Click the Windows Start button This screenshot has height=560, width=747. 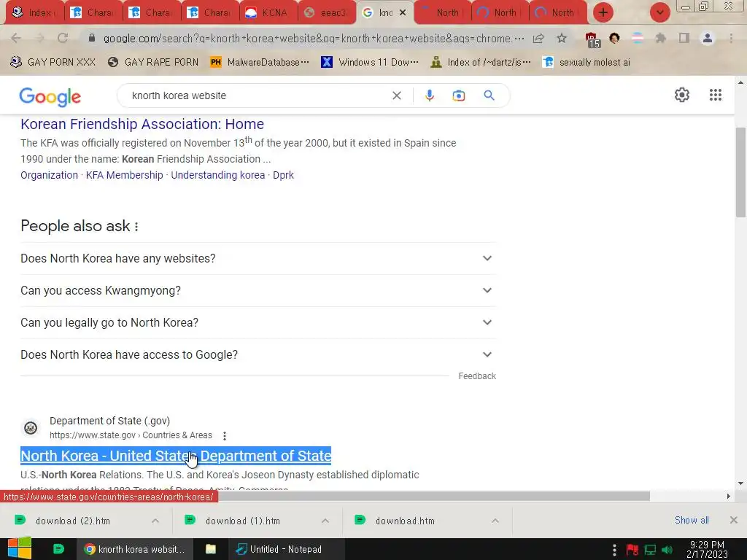(20, 548)
